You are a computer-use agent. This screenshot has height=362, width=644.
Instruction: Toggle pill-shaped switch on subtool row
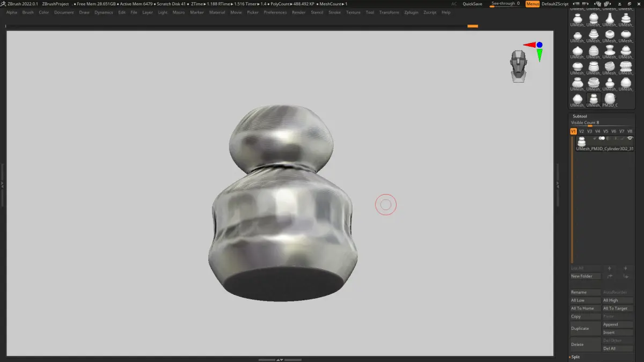point(602,138)
